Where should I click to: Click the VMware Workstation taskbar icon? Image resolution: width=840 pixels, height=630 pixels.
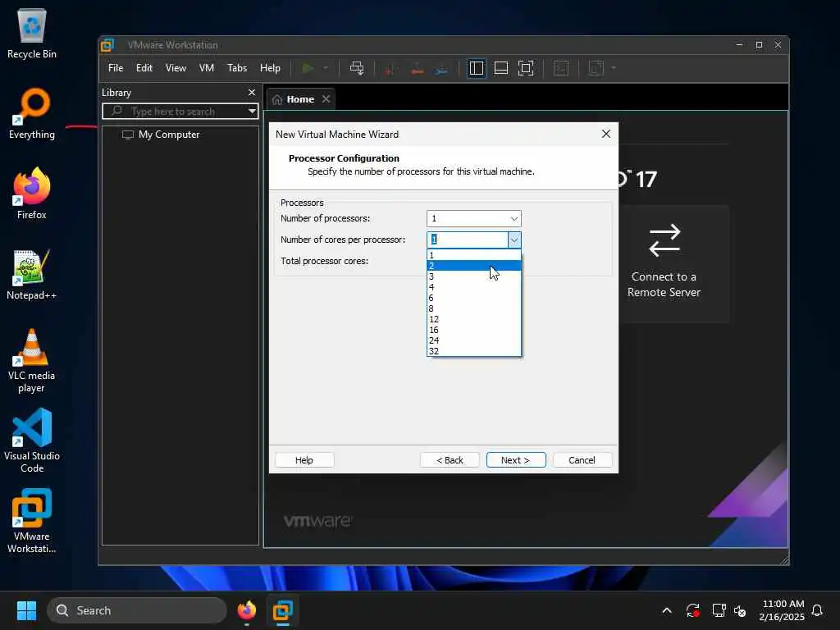[283, 610]
